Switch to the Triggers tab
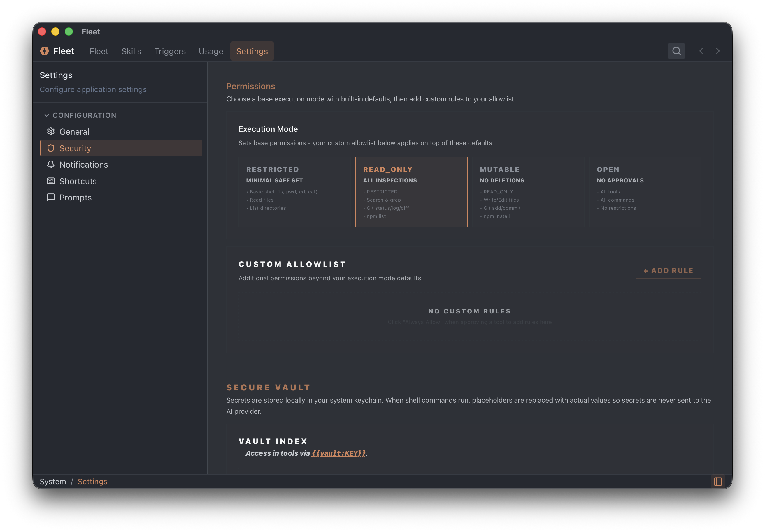Image resolution: width=765 pixels, height=532 pixels. [x=170, y=51]
